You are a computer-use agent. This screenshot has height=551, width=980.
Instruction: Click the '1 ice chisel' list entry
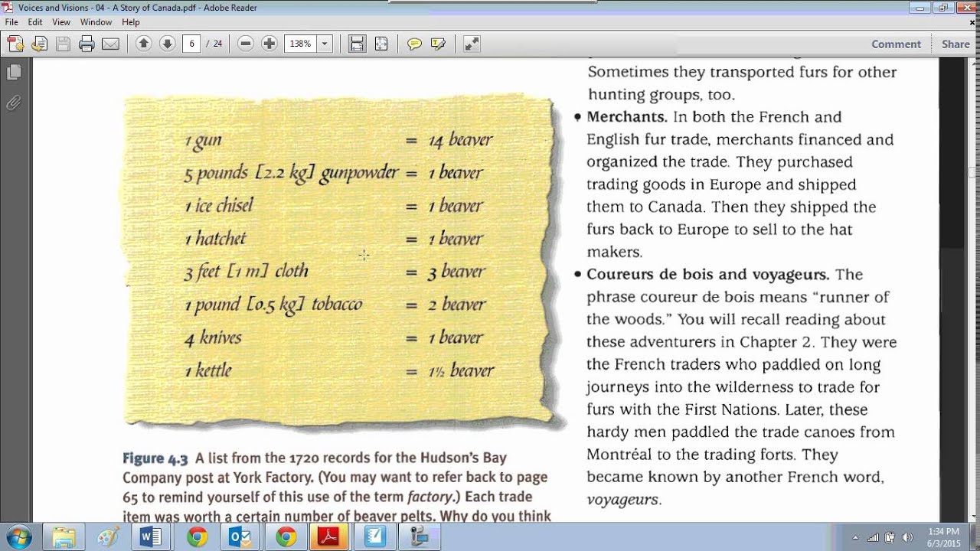218,205
